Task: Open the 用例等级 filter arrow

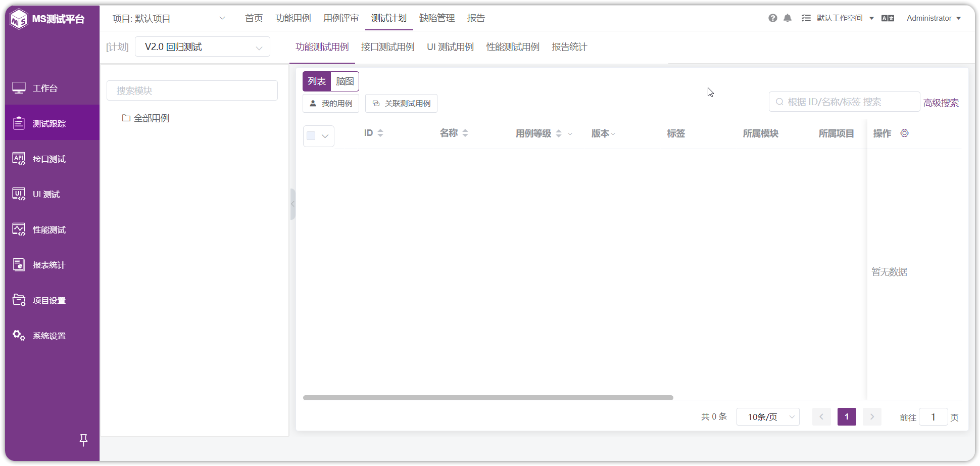Action: tap(570, 134)
